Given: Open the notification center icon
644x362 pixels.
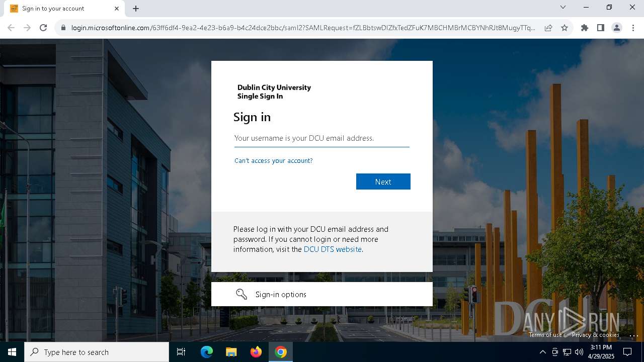Looking at the screenshot, I should tap(627, 352).
